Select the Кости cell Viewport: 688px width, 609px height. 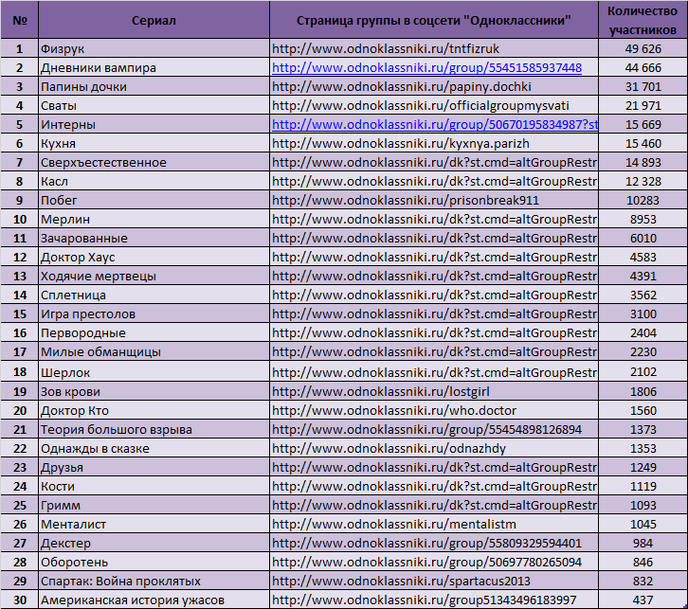click(154, 486)
